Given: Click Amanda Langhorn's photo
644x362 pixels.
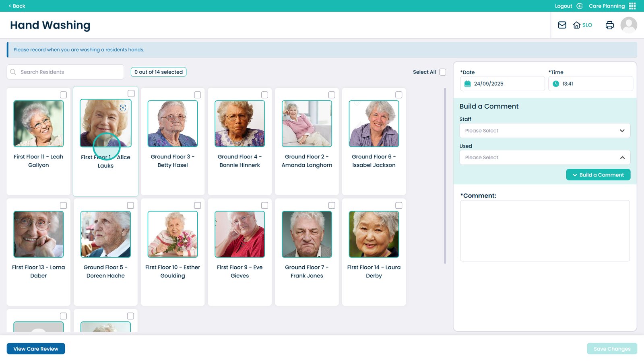Looking at the screenshot, I should click(x=307, y=123).
